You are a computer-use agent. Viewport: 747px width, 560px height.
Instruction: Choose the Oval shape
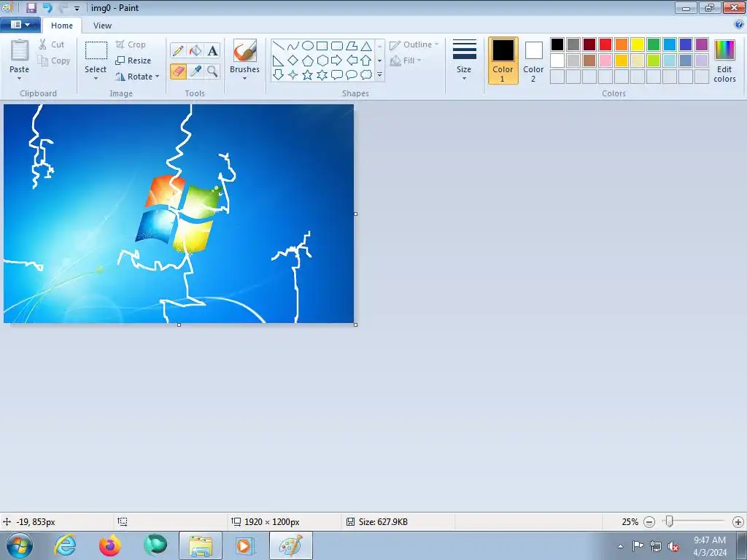[308, 46]
